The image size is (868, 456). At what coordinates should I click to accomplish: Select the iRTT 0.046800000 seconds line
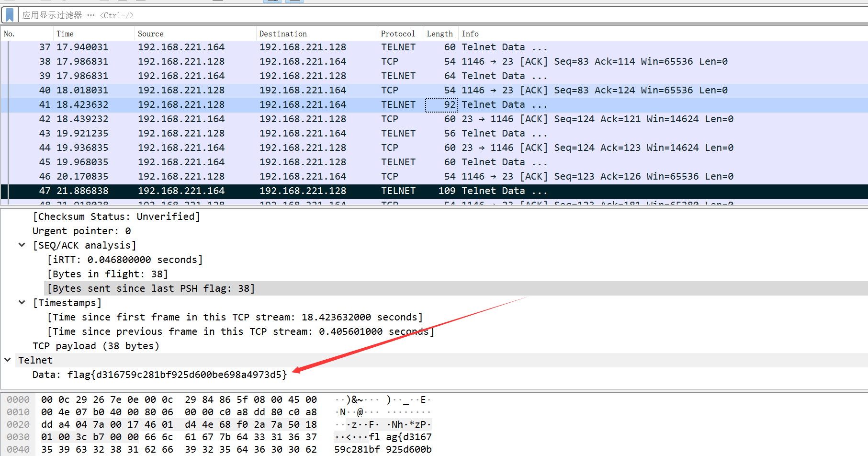click(x=125, y=260)
